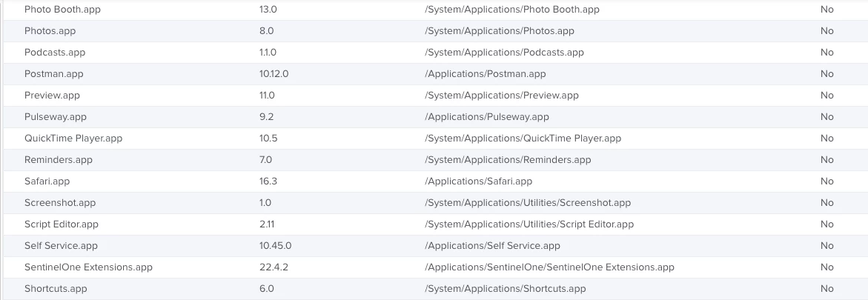This screenshot has height=300, width=868.
Task: Select path /Applications/Postman.app
Action: 485,73
